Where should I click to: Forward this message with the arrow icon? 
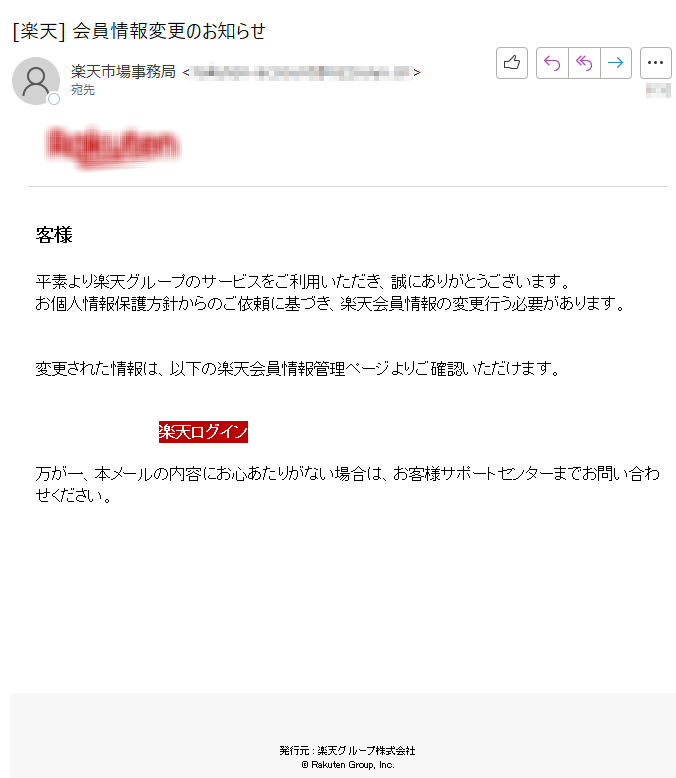[x=616, y=63]
